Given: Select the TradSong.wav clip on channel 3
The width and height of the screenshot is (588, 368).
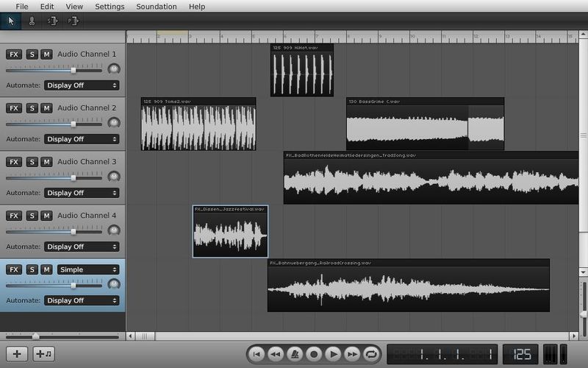Looking at the screenshot, I should (431, 177).
